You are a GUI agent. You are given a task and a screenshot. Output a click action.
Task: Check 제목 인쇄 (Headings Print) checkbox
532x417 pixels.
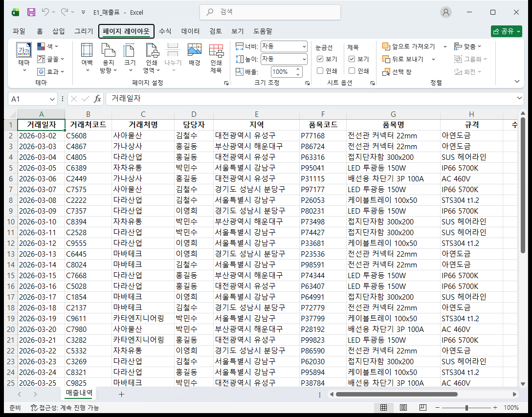[352, 71]
